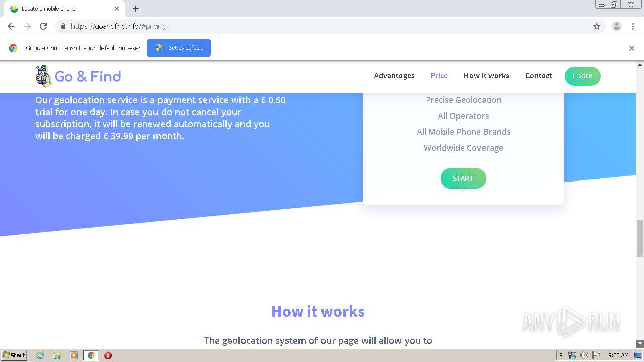Close the Locate a mobile phone tab
The image size is (644, 362).
pos(117,9)
